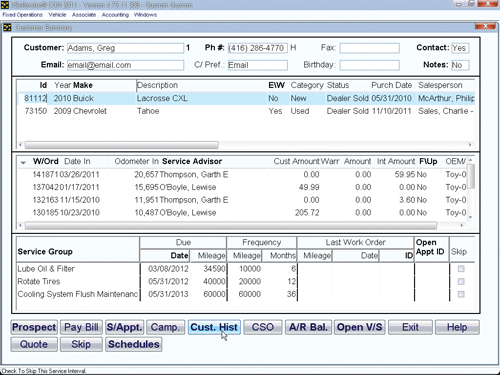Click right arrow of work order horizontal scrollbar
The width and height of the screenshot is (500, 375).
(462, 226)
